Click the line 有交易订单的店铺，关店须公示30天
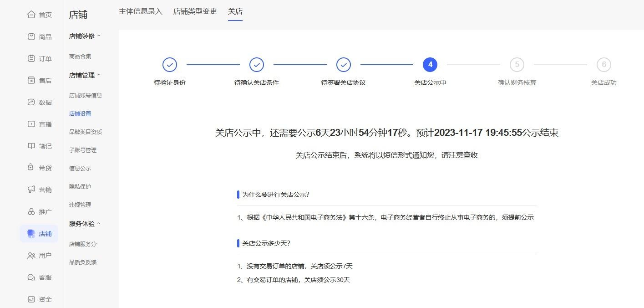644x308 pixels. (294, 280)
